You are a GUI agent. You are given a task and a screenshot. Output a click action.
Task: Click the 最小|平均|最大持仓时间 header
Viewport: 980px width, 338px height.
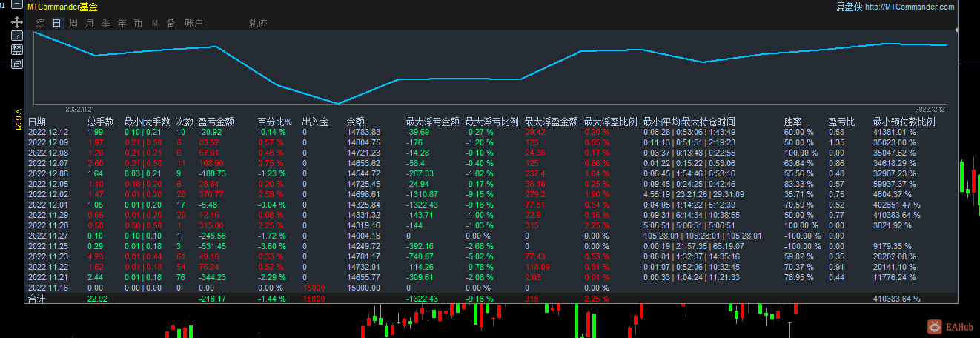(x=689, y=122)
